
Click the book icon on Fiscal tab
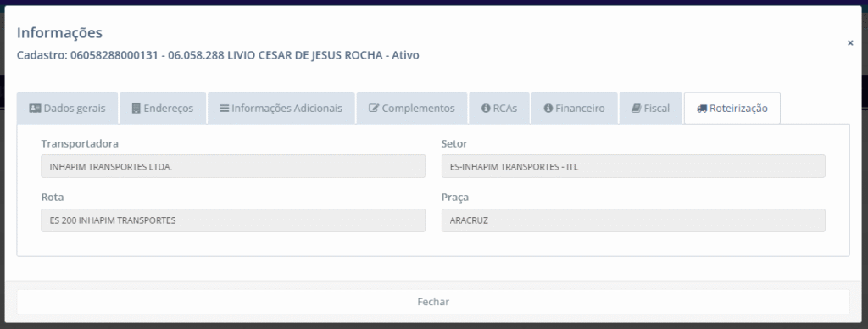tap(636, 109)
